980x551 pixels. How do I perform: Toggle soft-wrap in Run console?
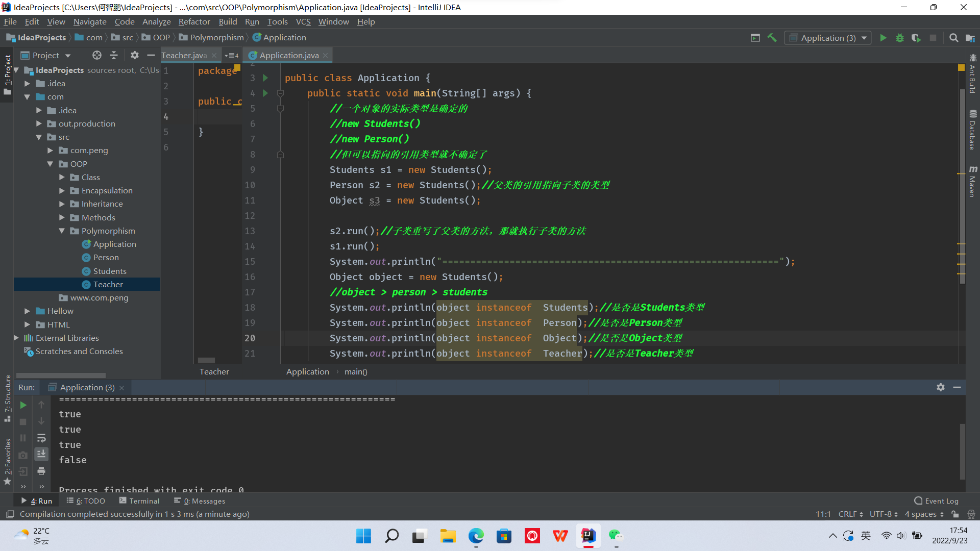pyautogui.click(x=41, y=438)
